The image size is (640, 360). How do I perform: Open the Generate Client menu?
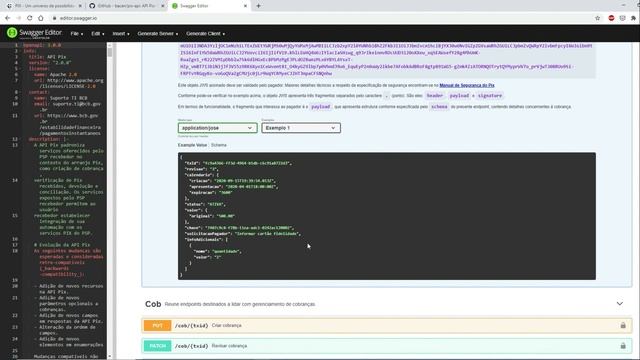pyautogui.click(x=205, y=33)
